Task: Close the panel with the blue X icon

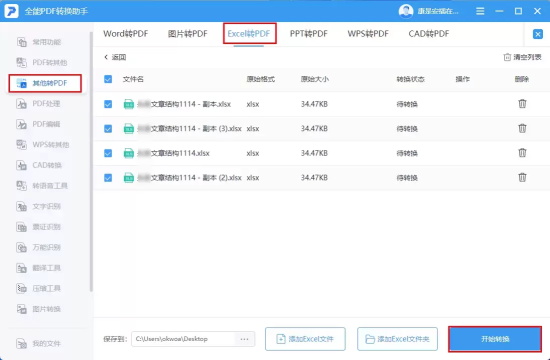Action: coord(537,34)
